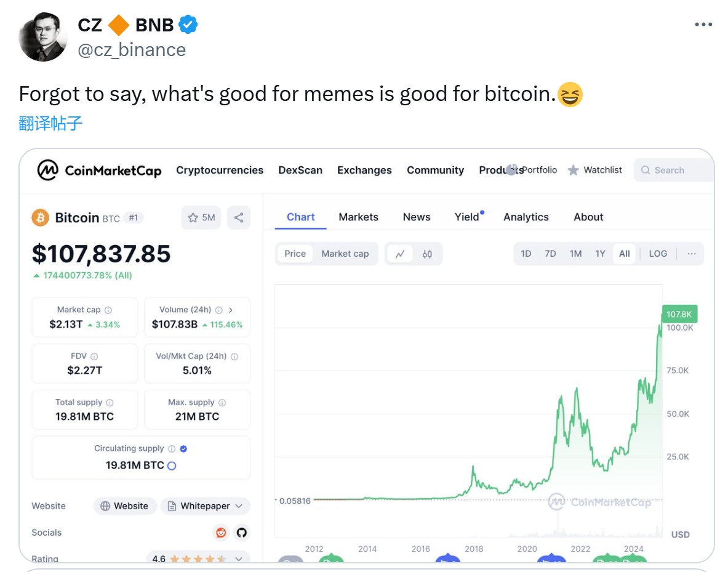
Task: Open Bitcoin's Reddit social icon
Action: point(221,533)
